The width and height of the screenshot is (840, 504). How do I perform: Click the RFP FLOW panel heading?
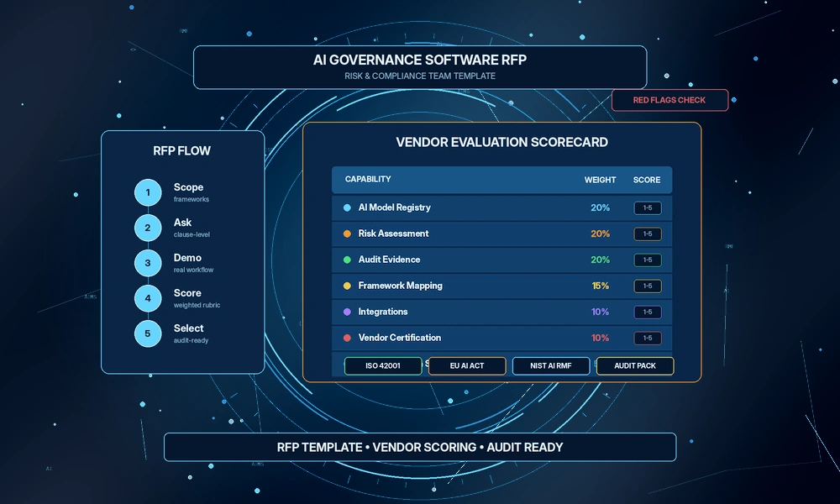[x=182, y=151]
